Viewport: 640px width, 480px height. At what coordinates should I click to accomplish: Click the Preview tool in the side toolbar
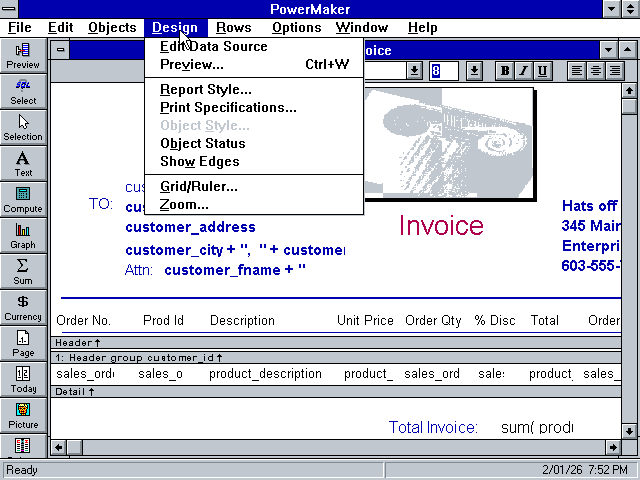[23, 55]
